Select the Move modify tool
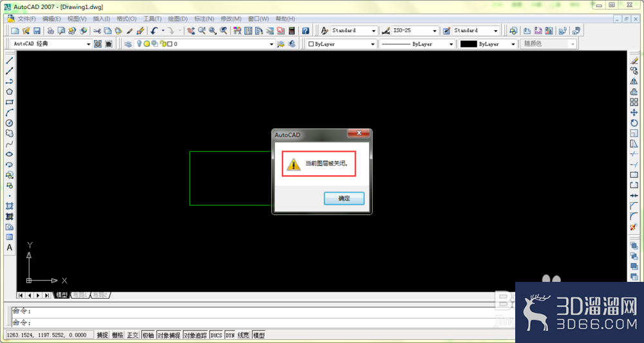This screenshot has height=343, width=644. [x=634, y=113]
